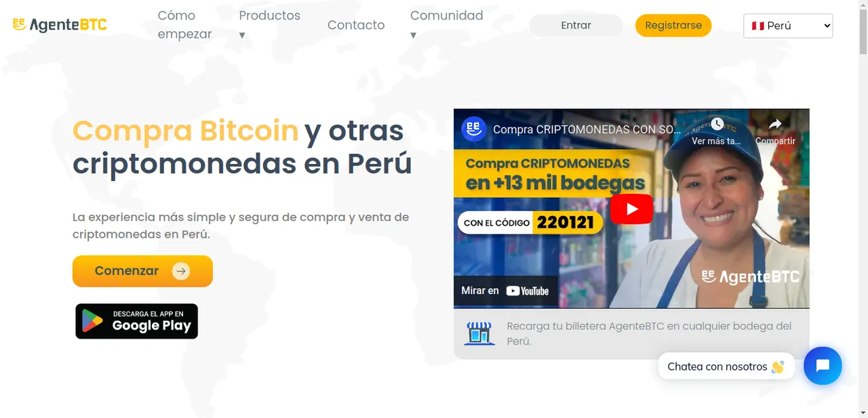Screen dimensions: 868x418
Task: Open the chat bubble button
Action: (823, 366)
